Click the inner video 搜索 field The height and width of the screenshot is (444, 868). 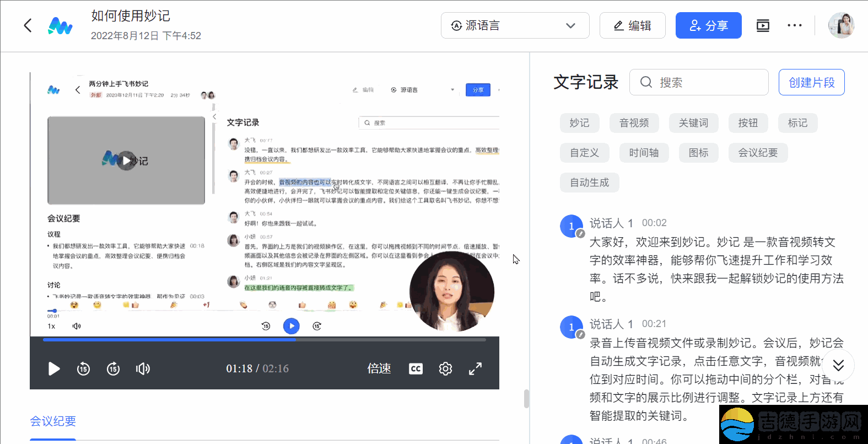(429, 122)
